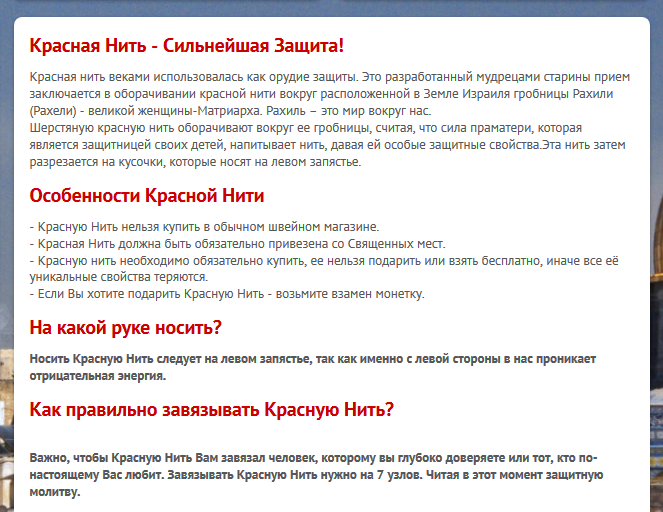Click bold line 'Носить Красную Нить следует на левом'
Image resolution: width=663 pixels, height=512 pixels.
pos(313,359)
